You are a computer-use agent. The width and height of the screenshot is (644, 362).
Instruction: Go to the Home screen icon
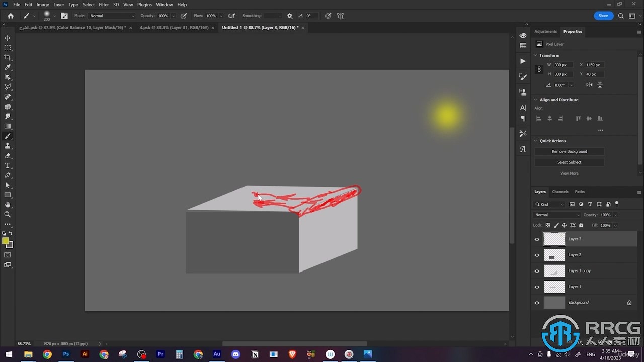(x=11, y=16)
